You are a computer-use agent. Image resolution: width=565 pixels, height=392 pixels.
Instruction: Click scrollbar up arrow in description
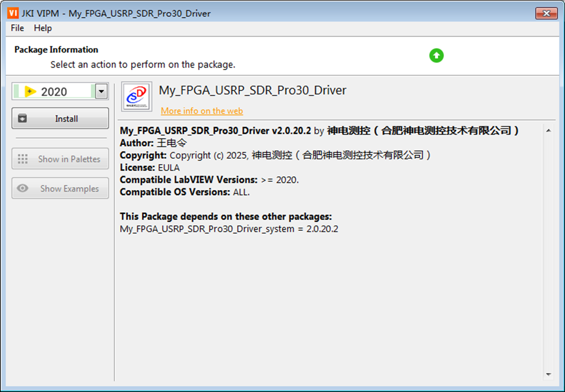[x=548, y=131]
